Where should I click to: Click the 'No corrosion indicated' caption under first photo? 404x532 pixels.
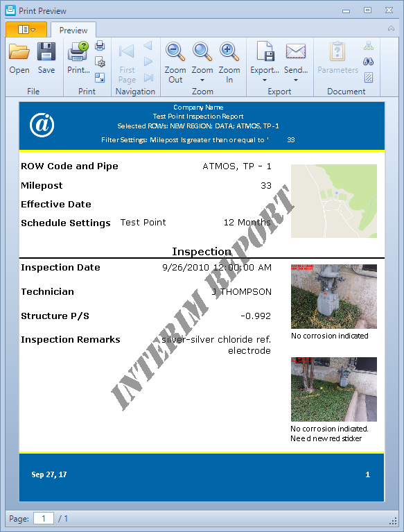tap(329, 336)
